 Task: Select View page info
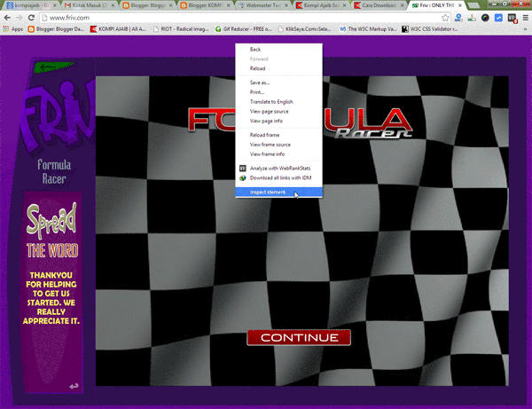[279, 121]
